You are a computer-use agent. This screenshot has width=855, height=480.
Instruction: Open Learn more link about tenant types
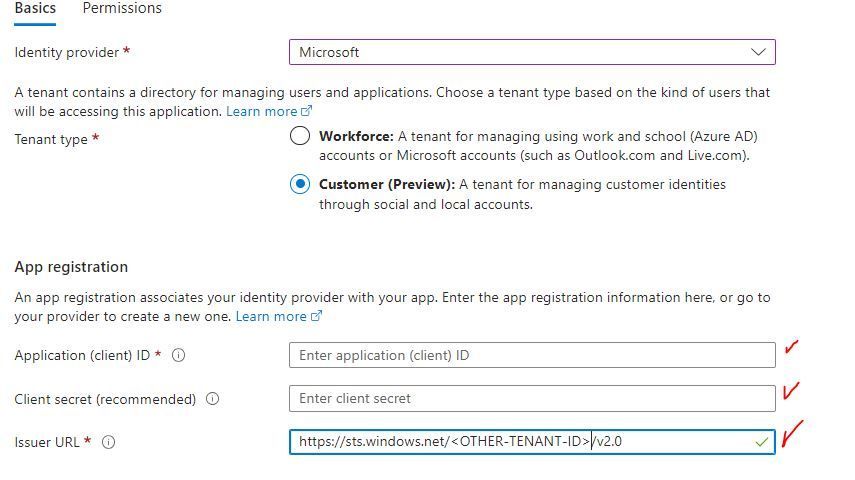pyautogui.click(x=262, y=111)
